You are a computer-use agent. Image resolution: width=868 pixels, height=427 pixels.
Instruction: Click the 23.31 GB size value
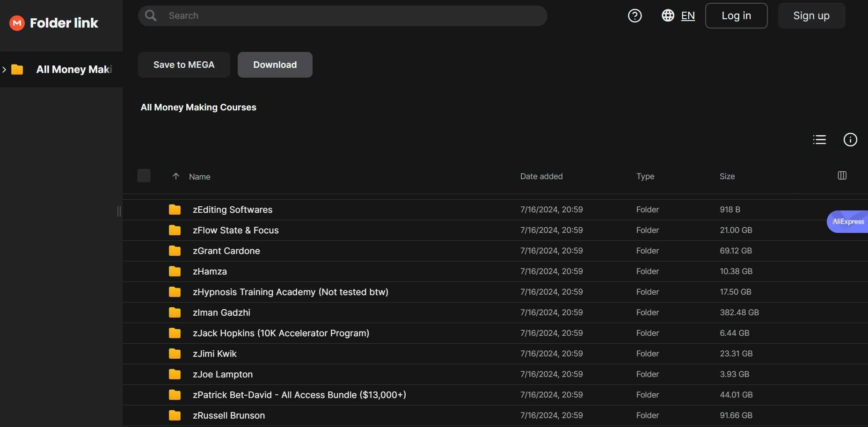pos(736,354)
